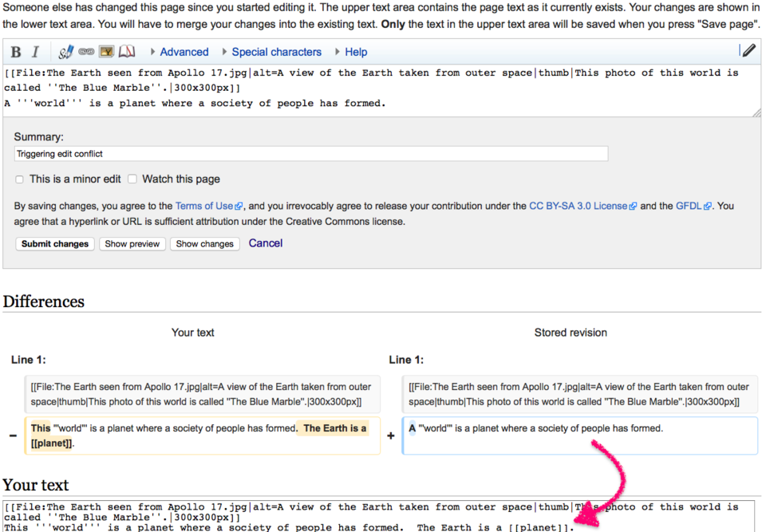
Task: Open the CC BY-SA 3.0 License link
Action: click(x=582, y=206)
